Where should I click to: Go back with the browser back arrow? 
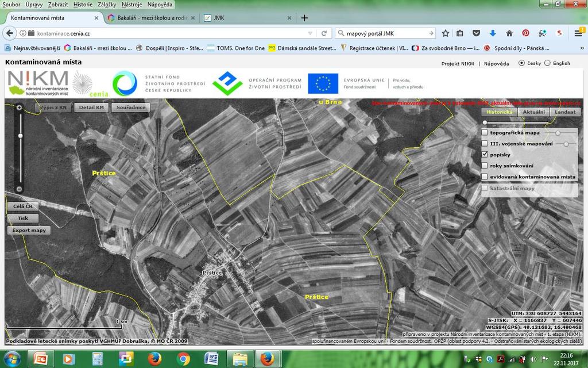[x=10, y=33]
